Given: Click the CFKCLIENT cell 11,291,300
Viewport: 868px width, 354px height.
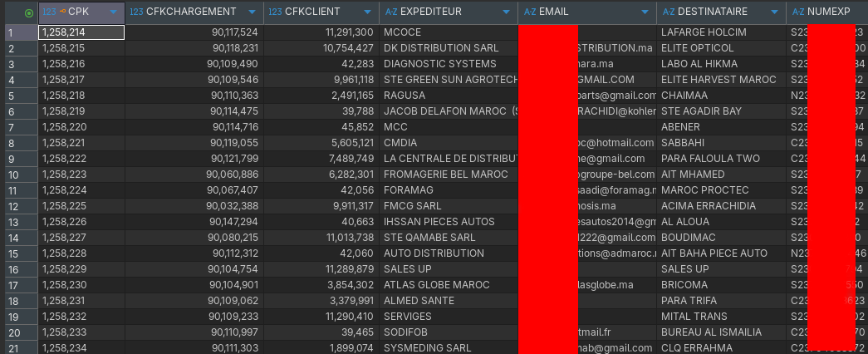Looking at the screenshot, I should pos(321,32).
